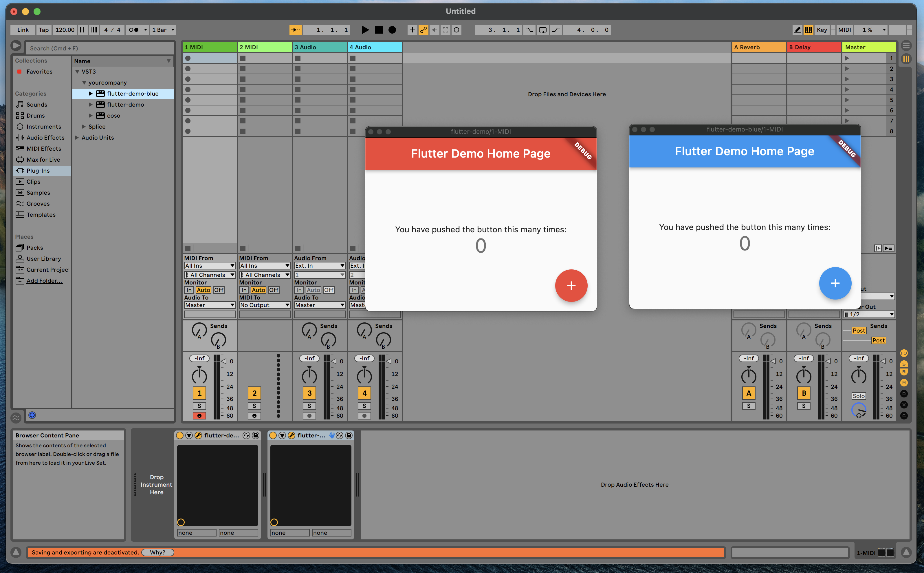Arm recording on track 1 MIDI
Image resolution: width=924 pixels, height=573 pixels.
(x=199, y=415)
